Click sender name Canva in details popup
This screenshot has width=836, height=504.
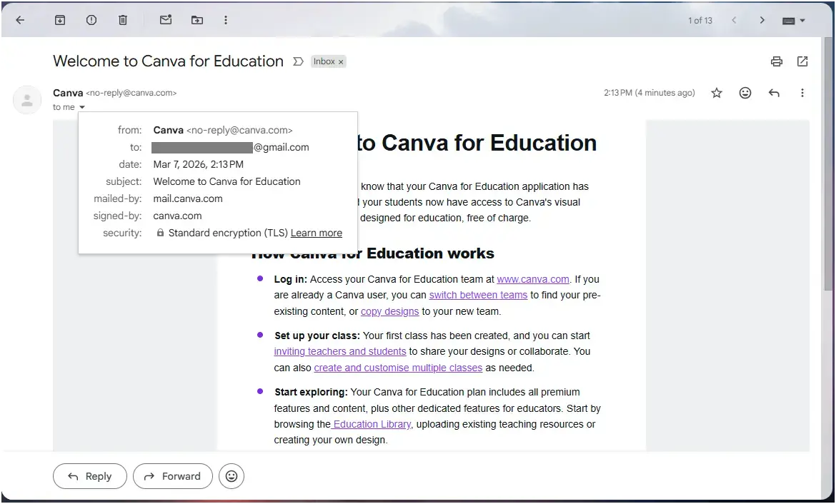[x=169, y=130]
